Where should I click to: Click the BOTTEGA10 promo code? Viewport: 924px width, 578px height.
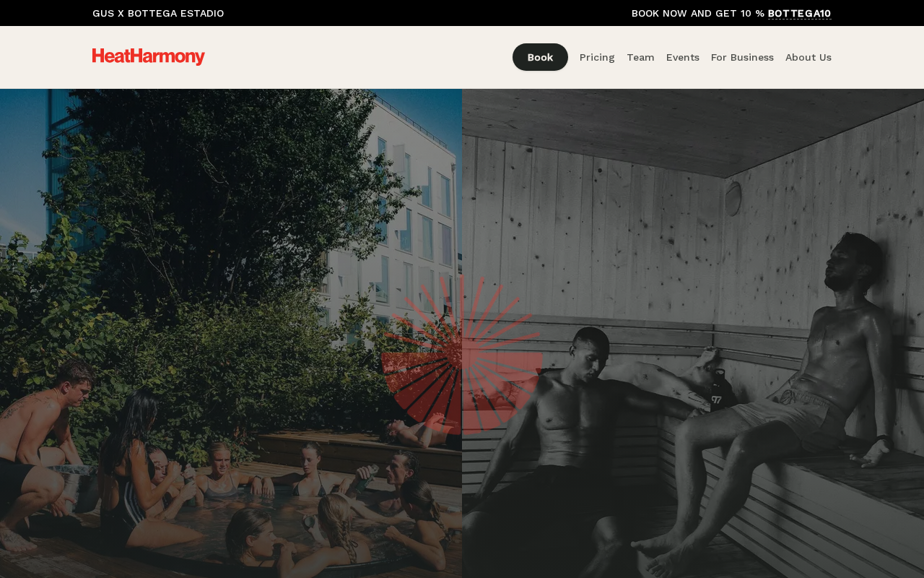(800, 13)
